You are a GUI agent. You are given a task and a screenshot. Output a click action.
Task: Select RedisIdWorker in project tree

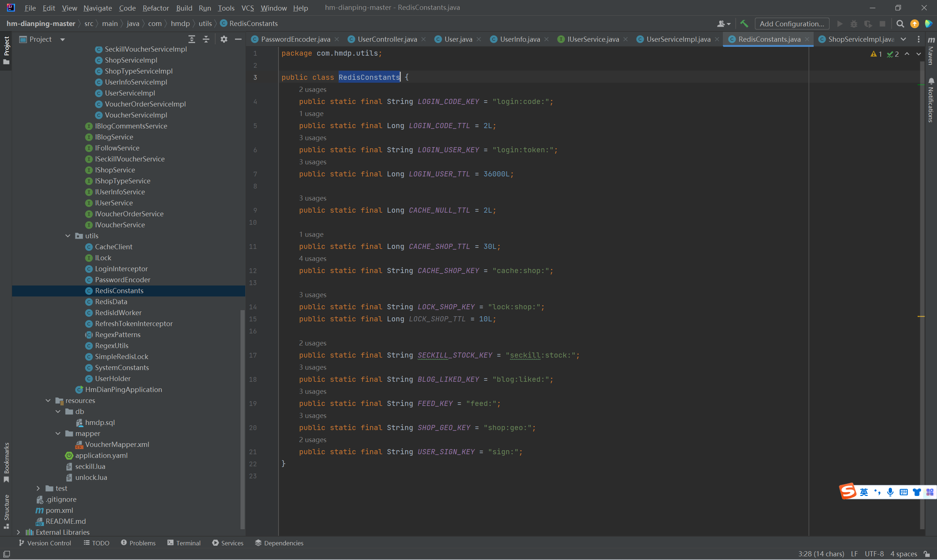click(x=118, y=313)
